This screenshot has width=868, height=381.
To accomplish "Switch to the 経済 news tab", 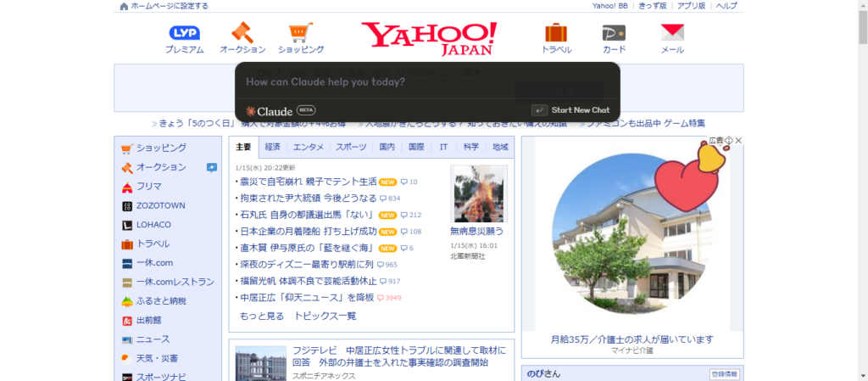I will coord(272,148).
